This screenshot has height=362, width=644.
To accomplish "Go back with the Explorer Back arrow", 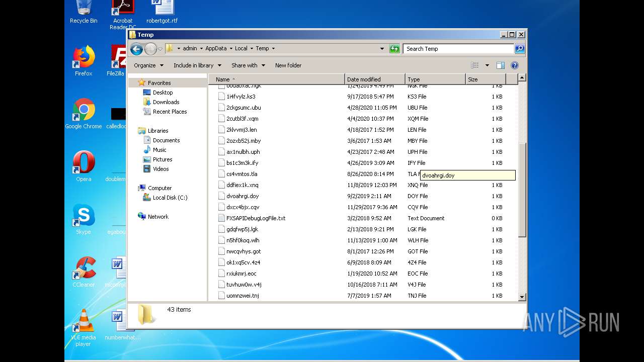I will point(136,49).
